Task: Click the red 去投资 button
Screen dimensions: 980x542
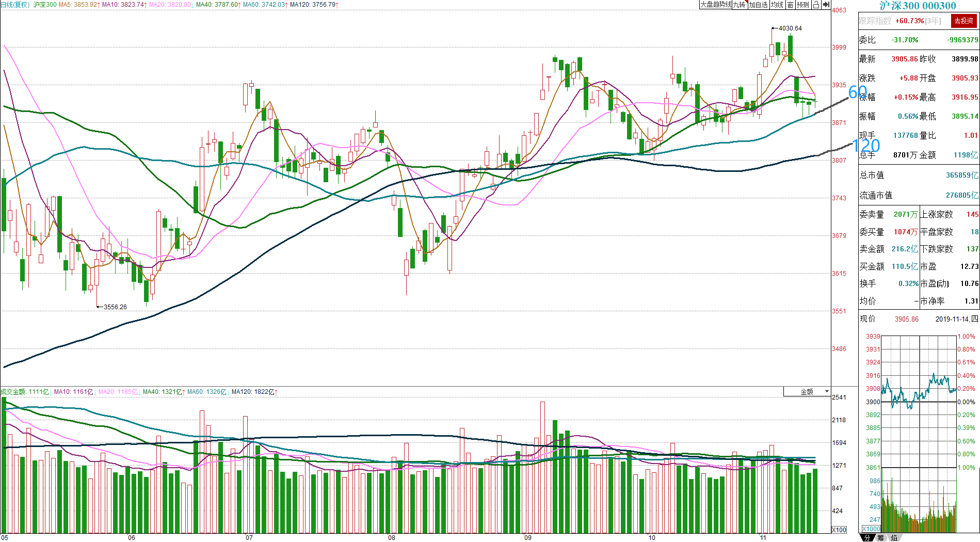Action: coord(963,21)
